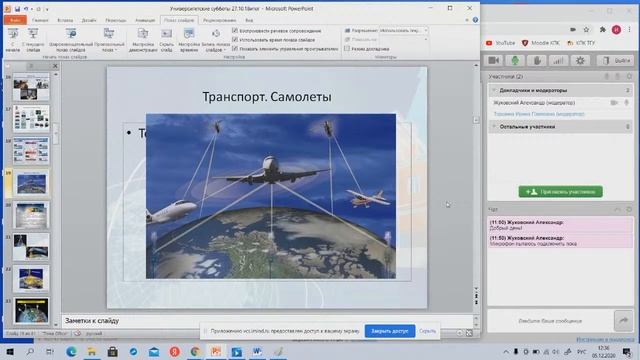Screen dimensions: 640x360
Task: Click 'Скрыть' link in sharing bar
Action: coord(427,331)
